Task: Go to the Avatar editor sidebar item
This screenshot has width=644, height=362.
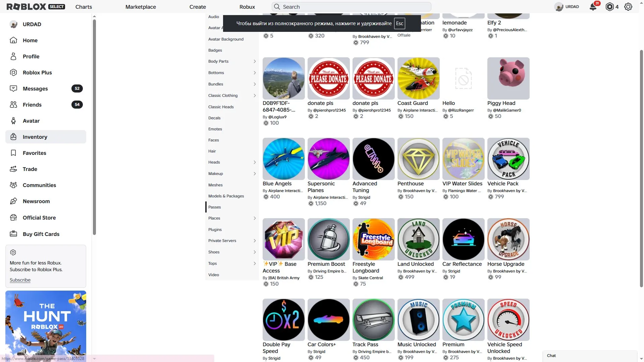Action: [x=46, y=121]
